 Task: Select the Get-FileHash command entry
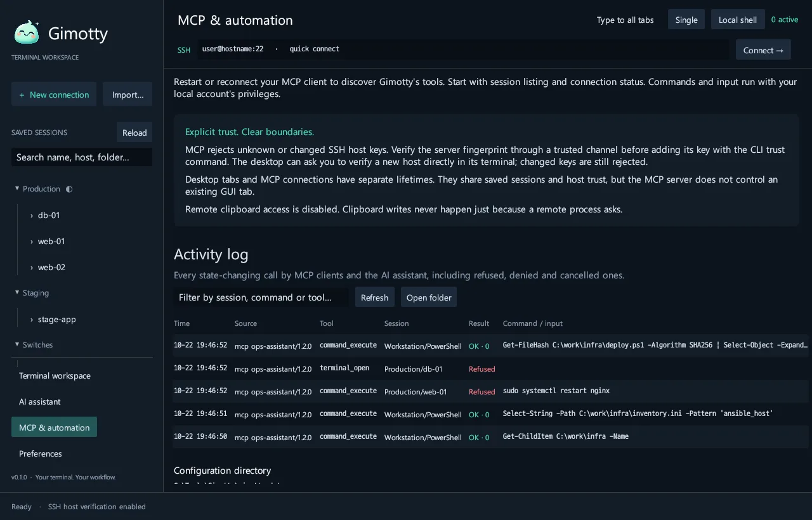pos(655,346)
